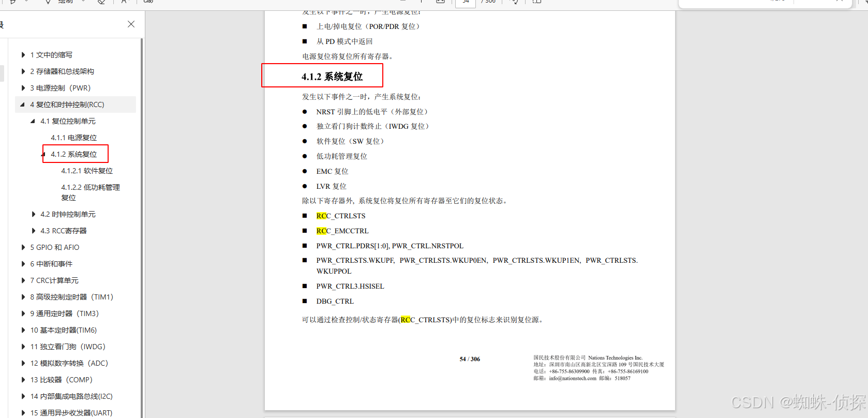The width and height of the screenshot is (868, 418).
Task: Open outline entry 4.1.2.2 低功耗管理复位
Action: [x=91, y=192]
